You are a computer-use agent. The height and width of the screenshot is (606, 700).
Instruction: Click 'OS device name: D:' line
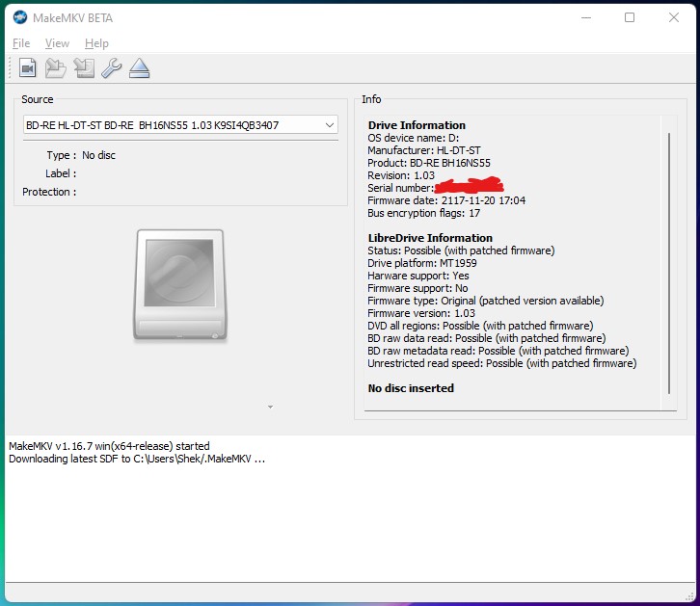point(413,138)
